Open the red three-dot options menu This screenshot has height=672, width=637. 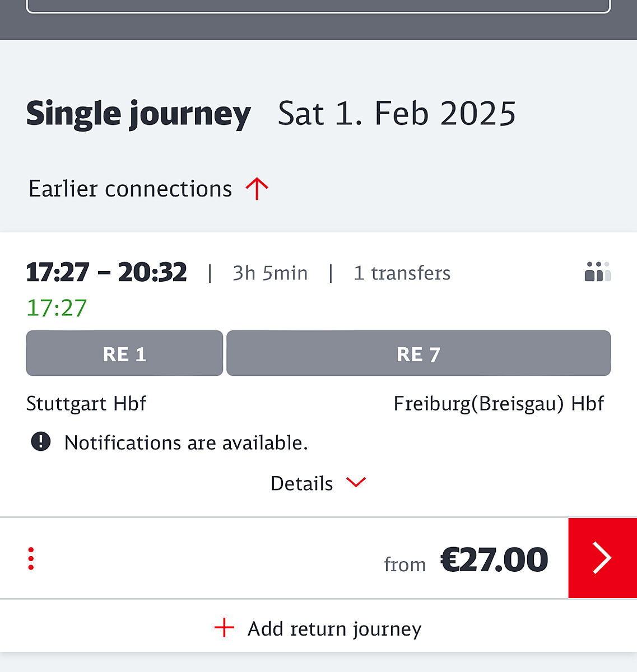[31, 558]
